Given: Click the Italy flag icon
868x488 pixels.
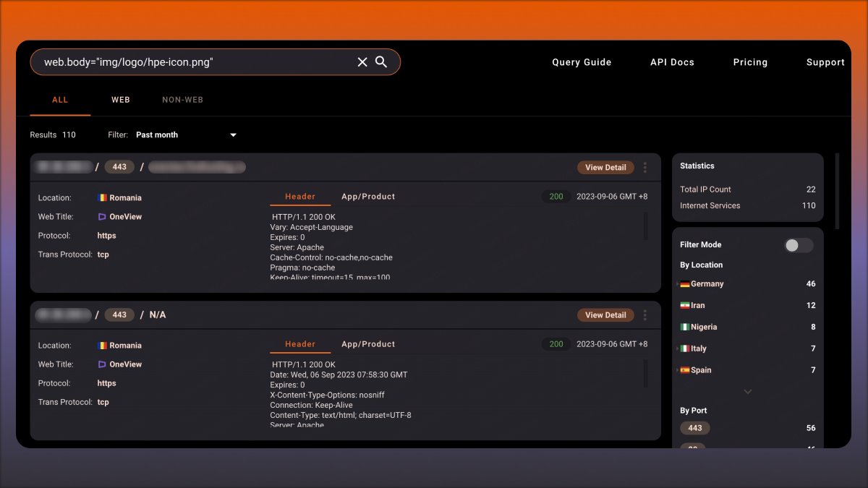Looking at the screenshot, I should pos(684,348).
